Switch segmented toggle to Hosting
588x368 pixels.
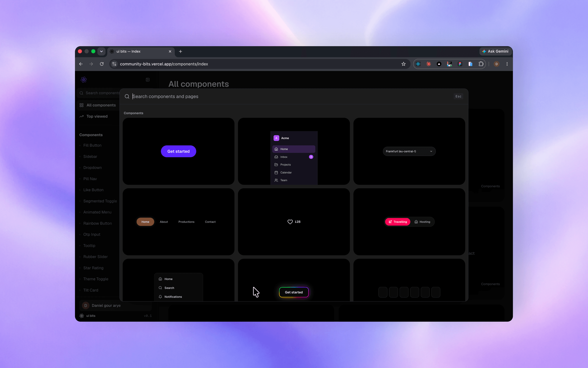[x=422, y=222]
